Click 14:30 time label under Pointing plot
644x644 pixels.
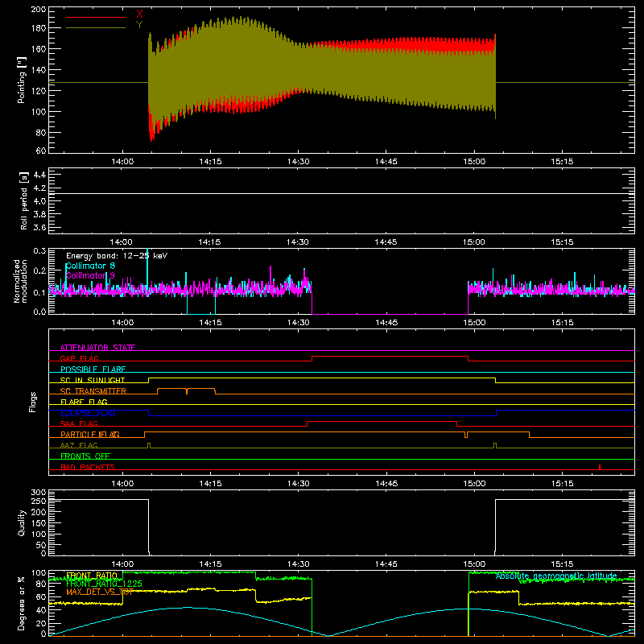pyautogui.click(x=298, y=162)
